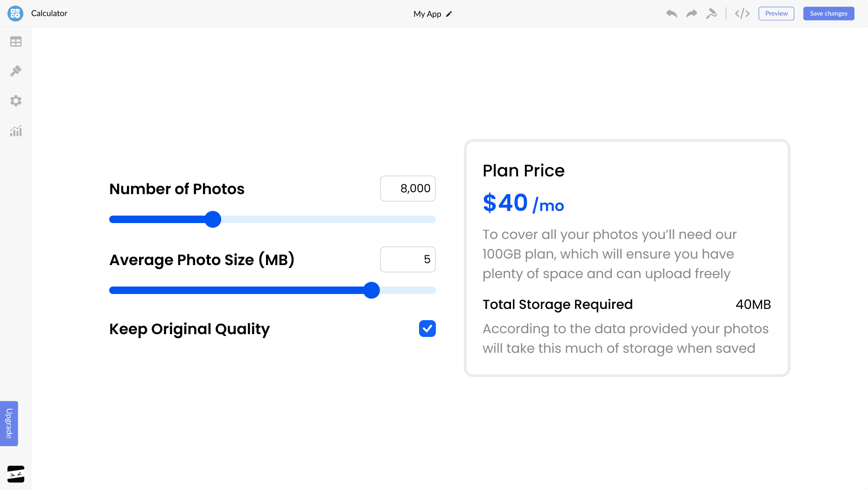Click the Number of Photos slider handle
The image size is (868, 490).
(x=213, y=219)
